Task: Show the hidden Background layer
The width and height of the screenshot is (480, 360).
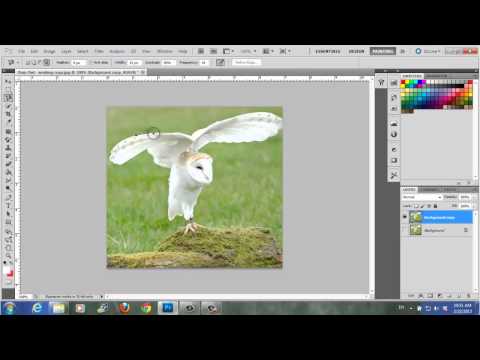Action: coord(405,230)
